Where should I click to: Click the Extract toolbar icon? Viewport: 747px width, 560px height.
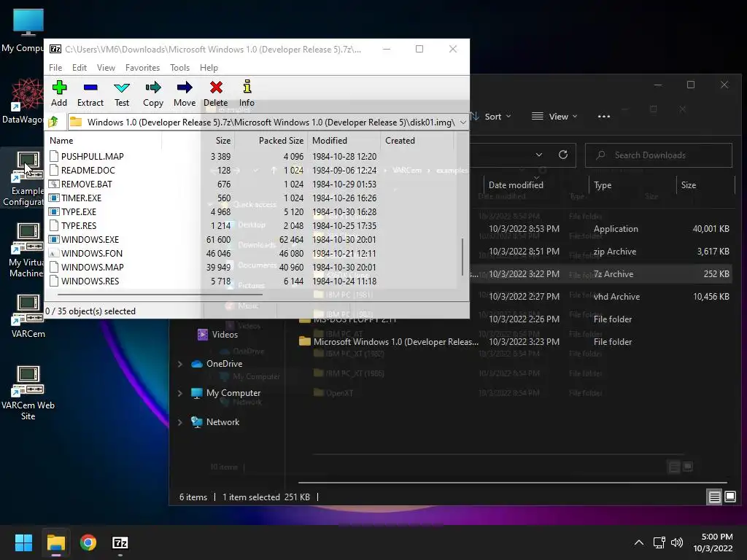(90, 94)
